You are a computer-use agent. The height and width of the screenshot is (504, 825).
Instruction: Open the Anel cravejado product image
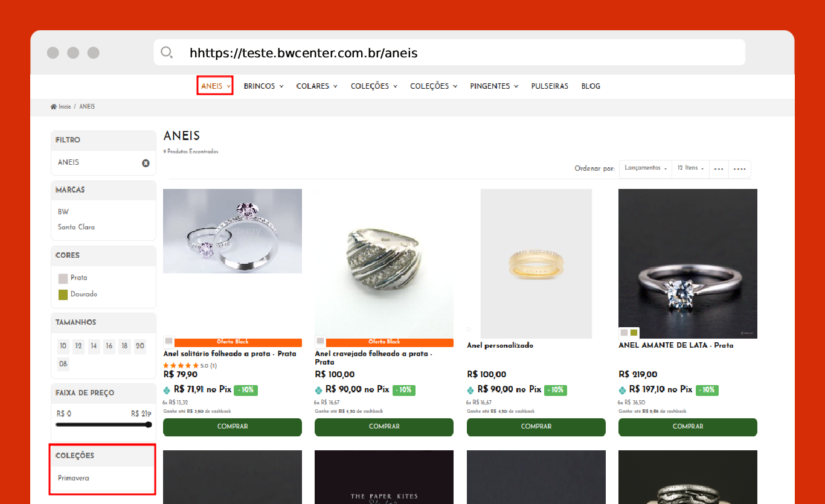[384, 263]
